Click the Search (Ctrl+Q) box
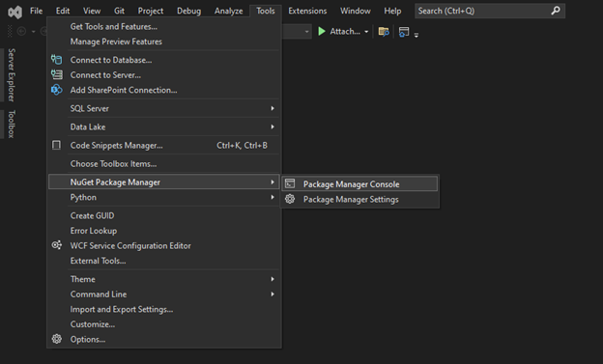The image size is (603, 364). [490, 11]
